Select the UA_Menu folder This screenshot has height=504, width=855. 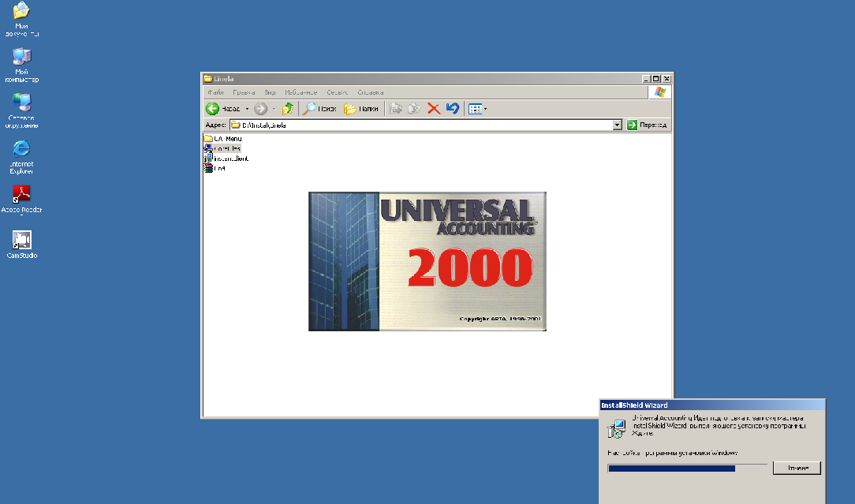223,139
